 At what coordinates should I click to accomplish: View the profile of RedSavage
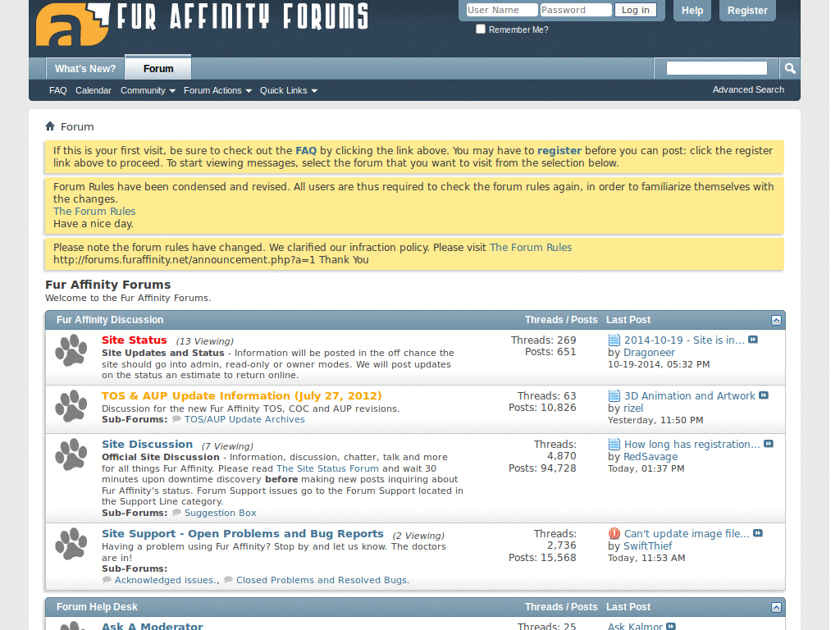pos(651,456)
